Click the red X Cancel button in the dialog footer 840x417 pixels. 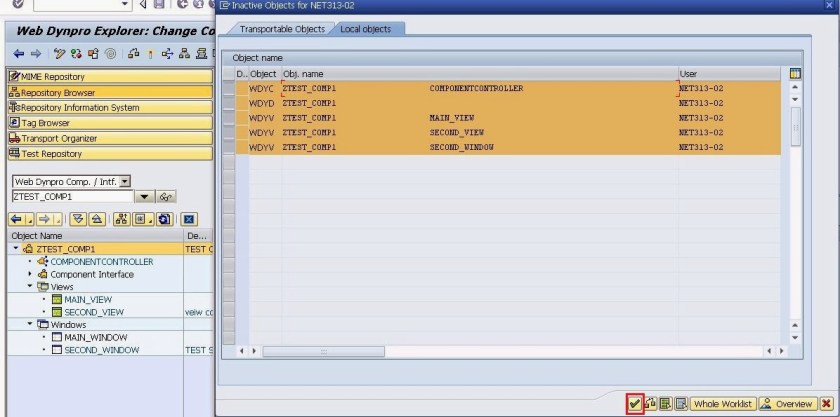pos(827,404)
